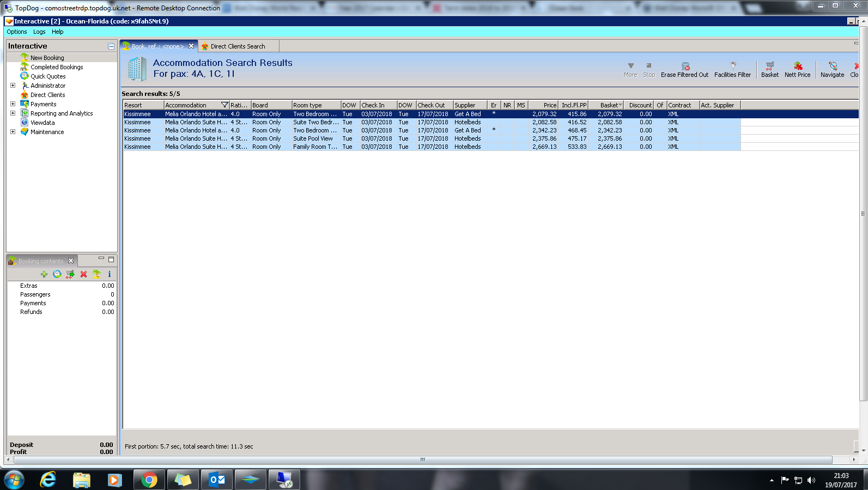Viewport: 868px width, 490px height.
Task: Expand the Maintenance tree node
Action: coord(13,132)
